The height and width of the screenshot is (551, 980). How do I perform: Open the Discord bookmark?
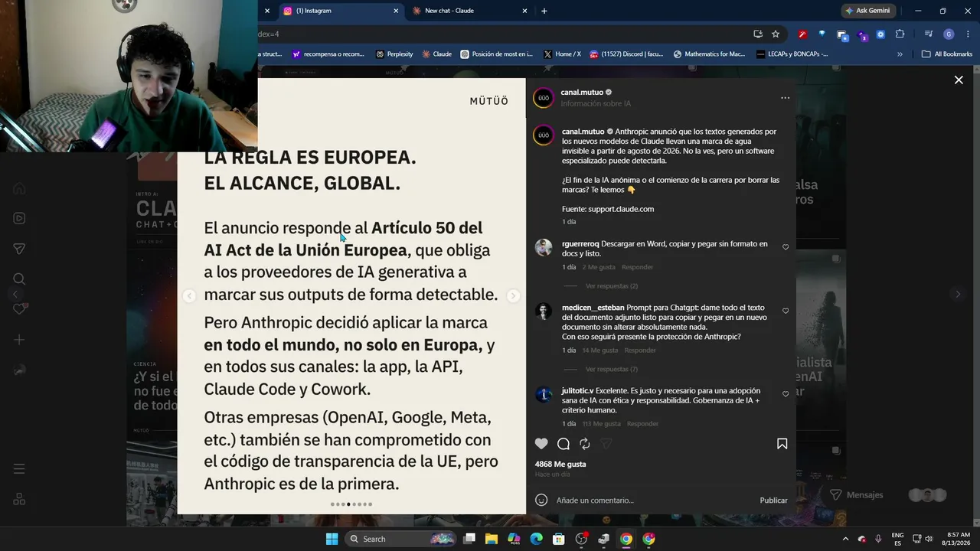click(626, 54)
